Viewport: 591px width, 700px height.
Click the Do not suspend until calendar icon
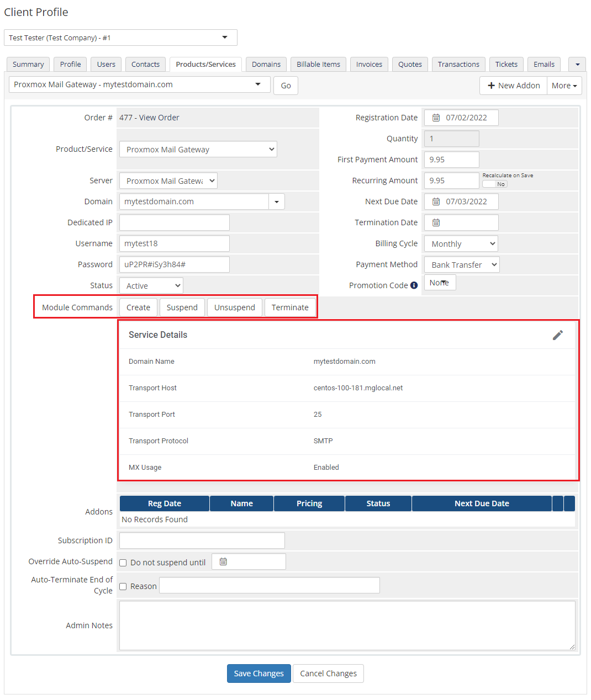(223, 561)
